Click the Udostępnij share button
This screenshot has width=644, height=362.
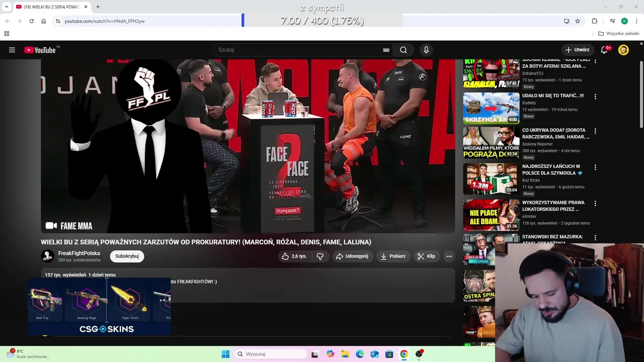pyautogui.click(x=352, y=256)
